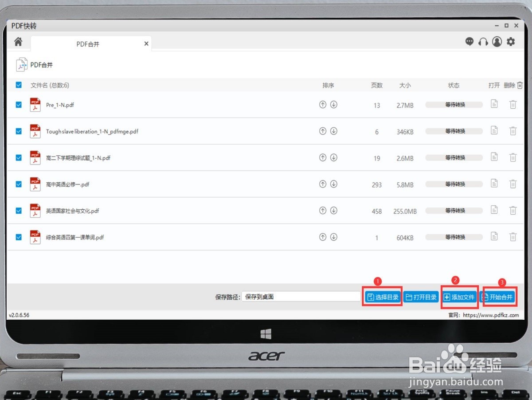Screen dimensions: 532x400
Task: Move Pre_1-N.pdf up in order
Action: coord(323,105)
